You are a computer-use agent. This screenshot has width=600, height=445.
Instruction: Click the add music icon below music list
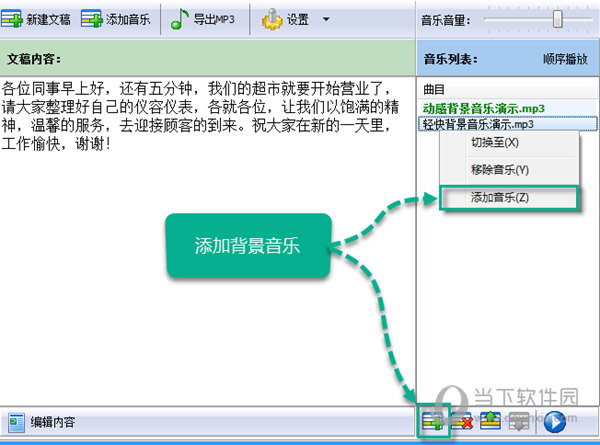[434, 421]
